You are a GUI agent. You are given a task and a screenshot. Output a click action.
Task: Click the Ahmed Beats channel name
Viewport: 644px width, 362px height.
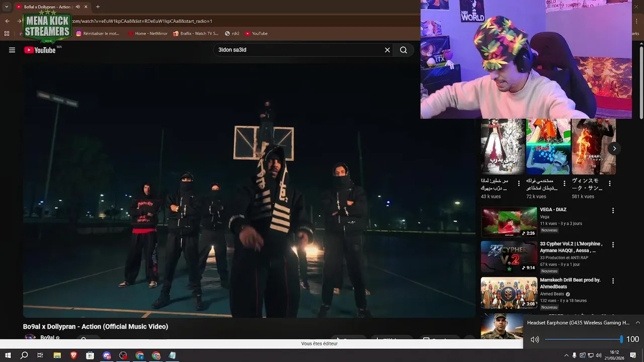pyautogui.click(x=552, y=294)
